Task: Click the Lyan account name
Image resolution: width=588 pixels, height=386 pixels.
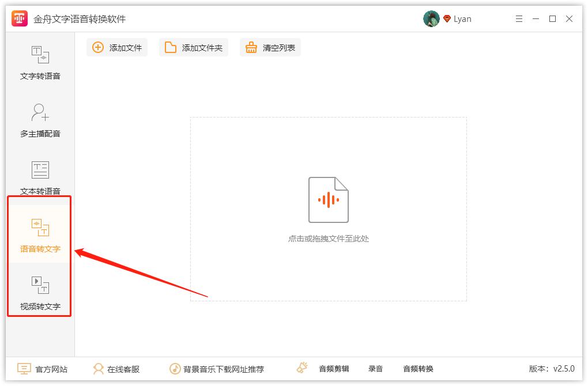Action: 463,18
